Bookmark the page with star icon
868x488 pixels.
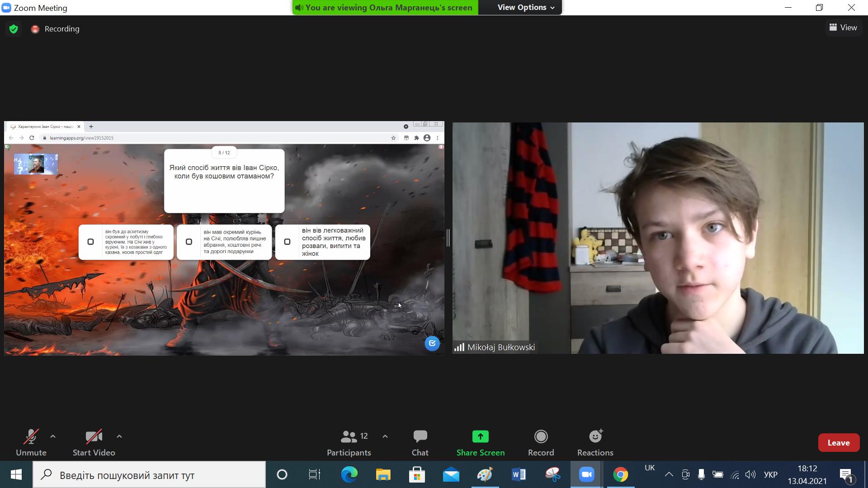click(393, 138)
